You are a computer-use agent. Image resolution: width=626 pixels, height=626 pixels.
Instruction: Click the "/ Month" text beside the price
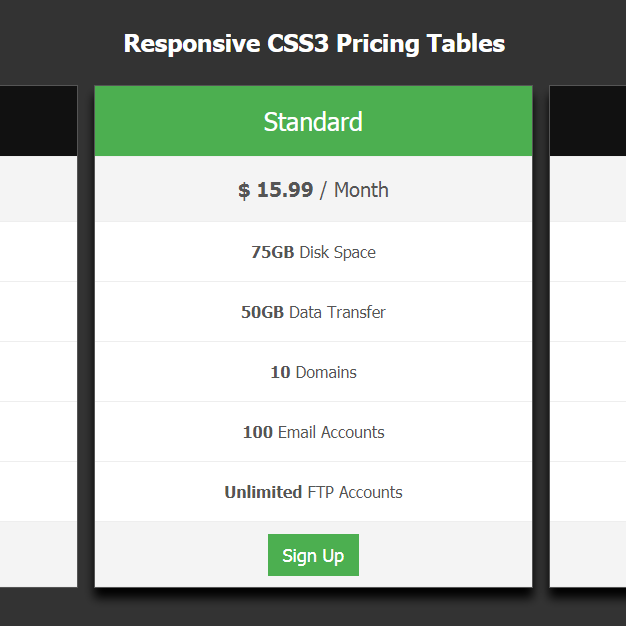pyautogui.click(x=354, y=190)
